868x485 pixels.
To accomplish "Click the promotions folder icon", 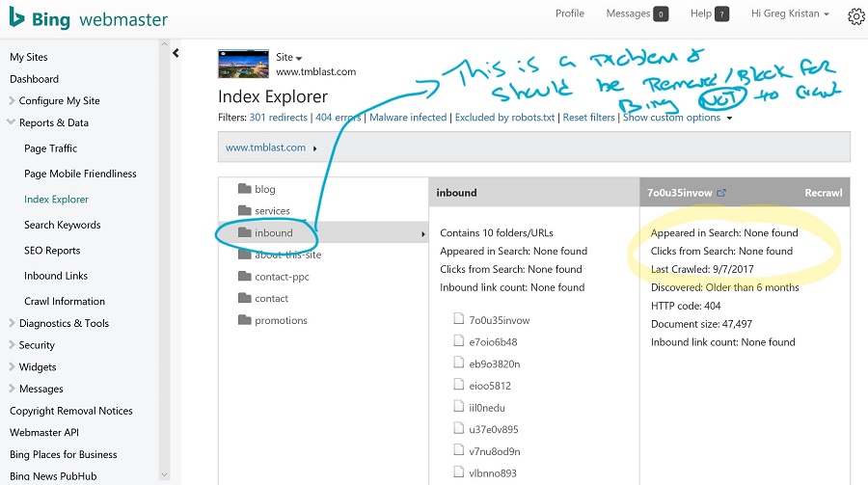I will click(245, 319).
